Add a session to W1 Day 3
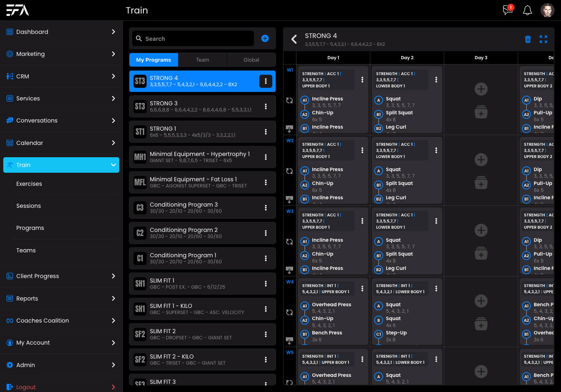This screenshot has height=392, width=561. click(481, 89)
